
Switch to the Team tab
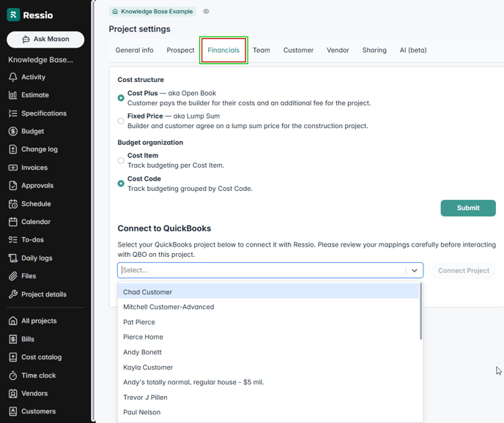tap(262, 50)
